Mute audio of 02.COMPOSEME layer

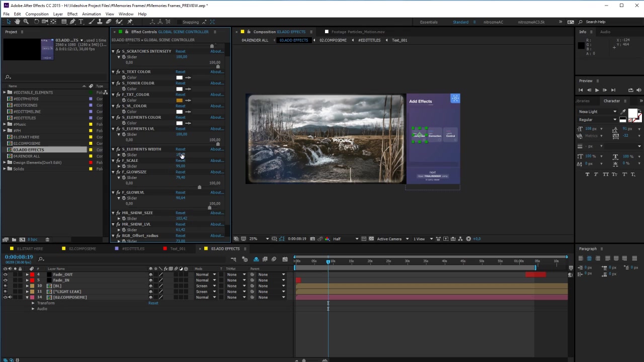tap(10, 297)
